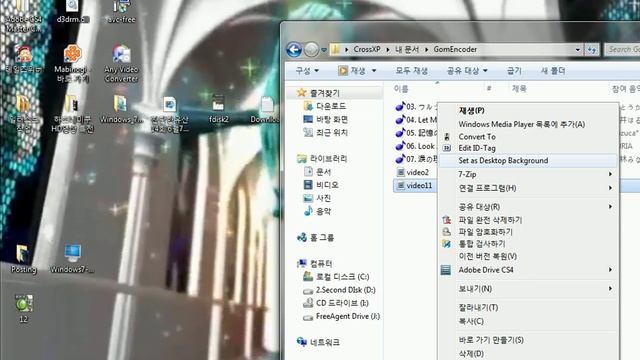Open 비디오 library in navigation pane

point(321,185)
